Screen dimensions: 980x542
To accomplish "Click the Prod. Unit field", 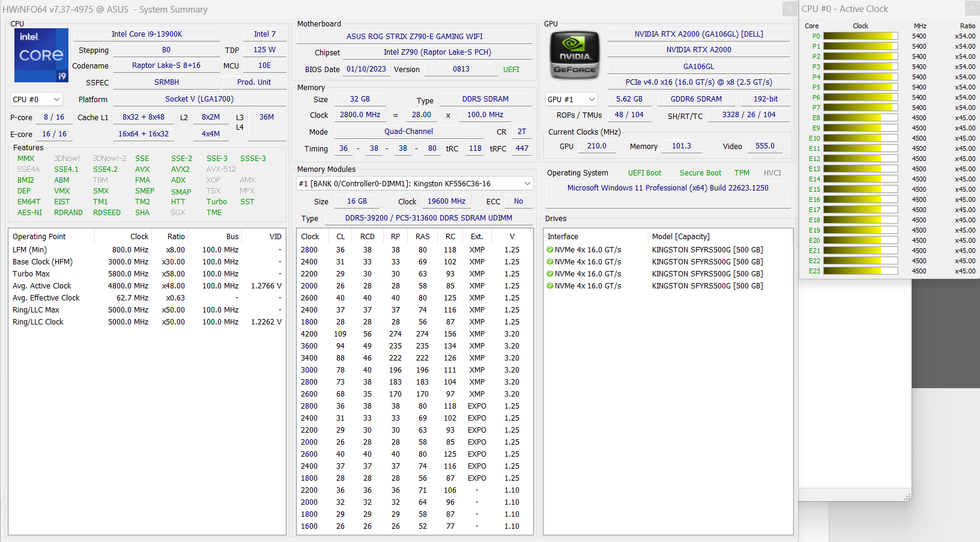I will tap(254, 82).
